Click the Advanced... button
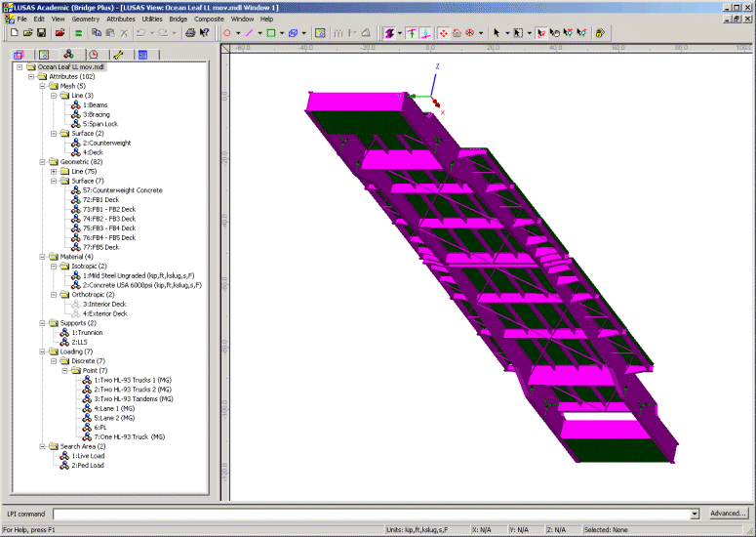Image resolution: width=756 pixels, height=537 pixels. (728, 514)
